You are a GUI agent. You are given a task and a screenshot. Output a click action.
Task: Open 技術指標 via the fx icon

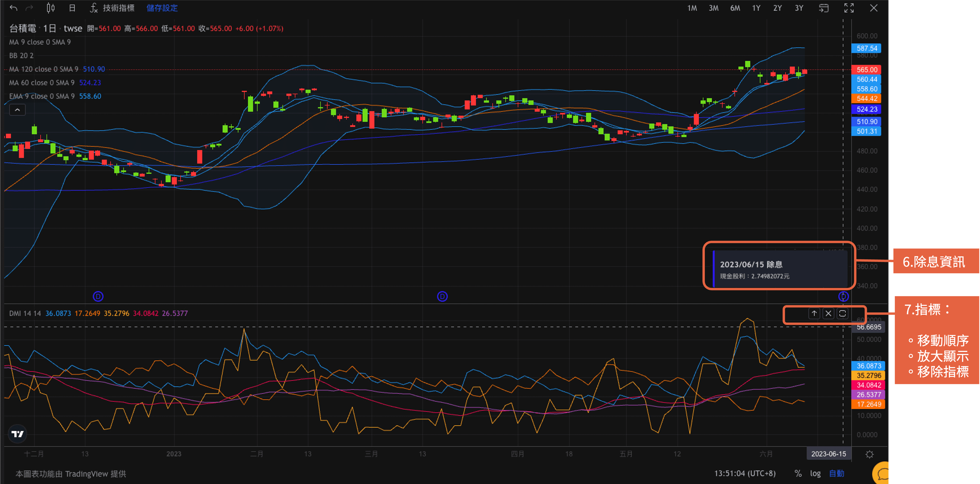pyautogui.click(x=94, y=8)
